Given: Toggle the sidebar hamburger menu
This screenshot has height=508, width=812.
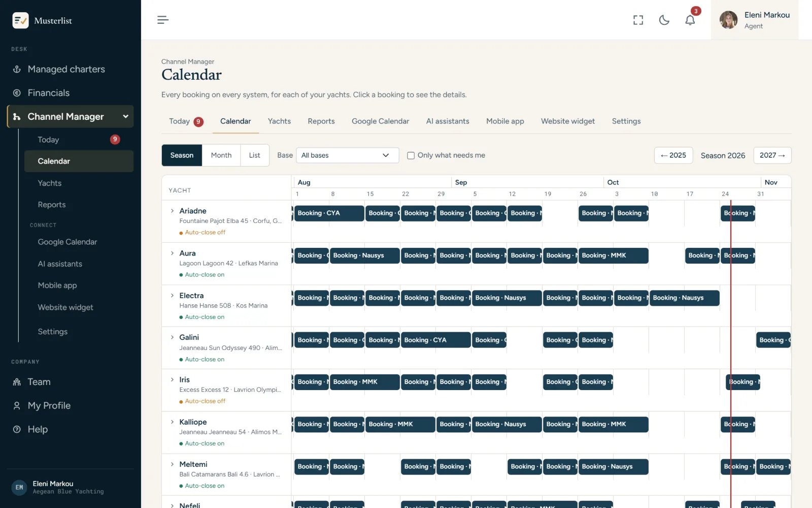Looking at the screenshot, I should [x=163, y=20].
